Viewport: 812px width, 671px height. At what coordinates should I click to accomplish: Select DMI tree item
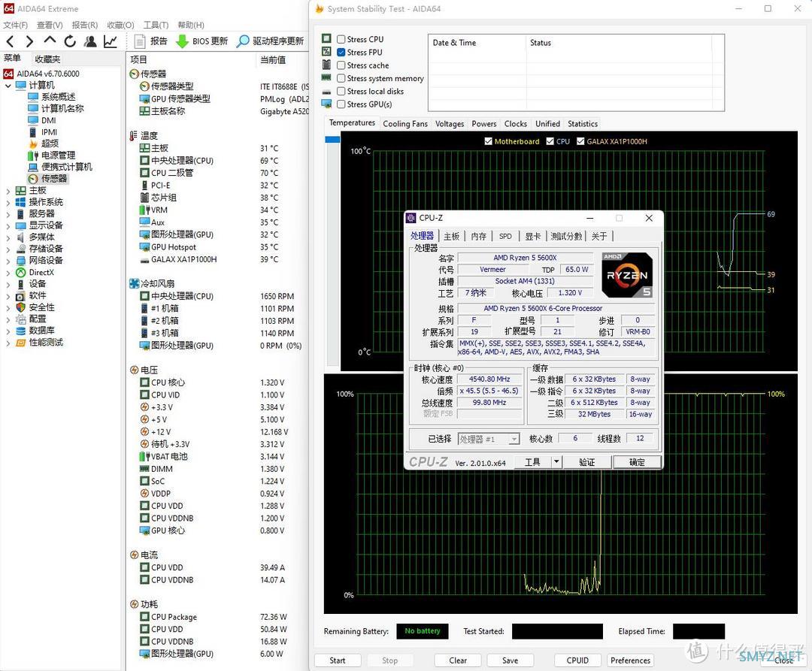[49, 120]
